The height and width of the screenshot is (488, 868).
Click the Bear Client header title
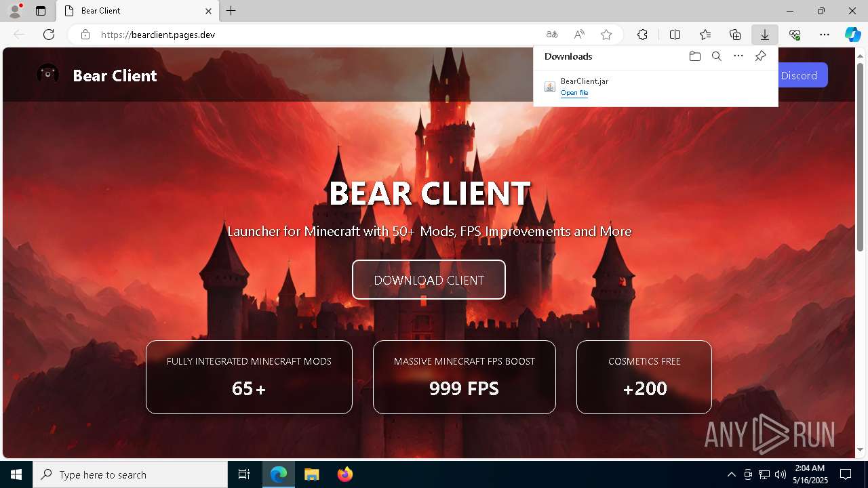[115, 75]
